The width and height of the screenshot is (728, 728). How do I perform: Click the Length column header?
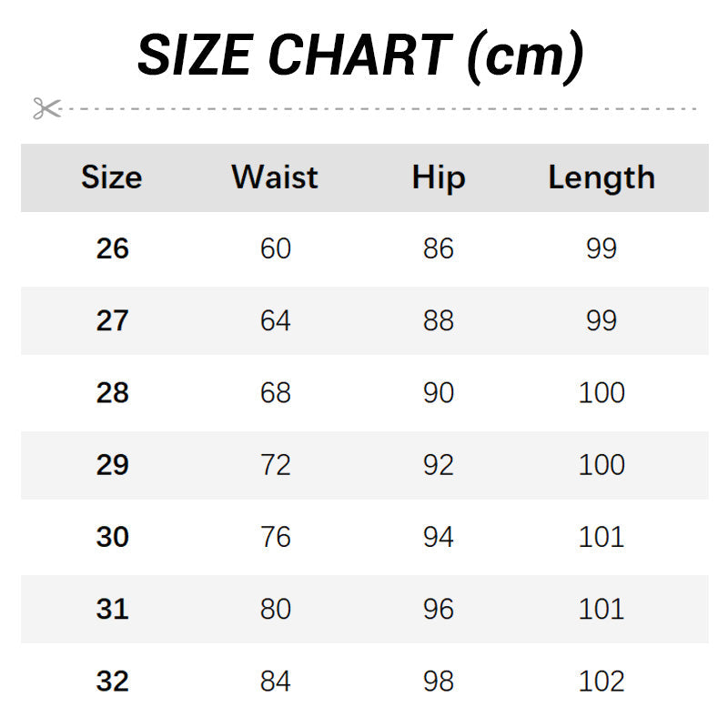click(x=602, y=177)
